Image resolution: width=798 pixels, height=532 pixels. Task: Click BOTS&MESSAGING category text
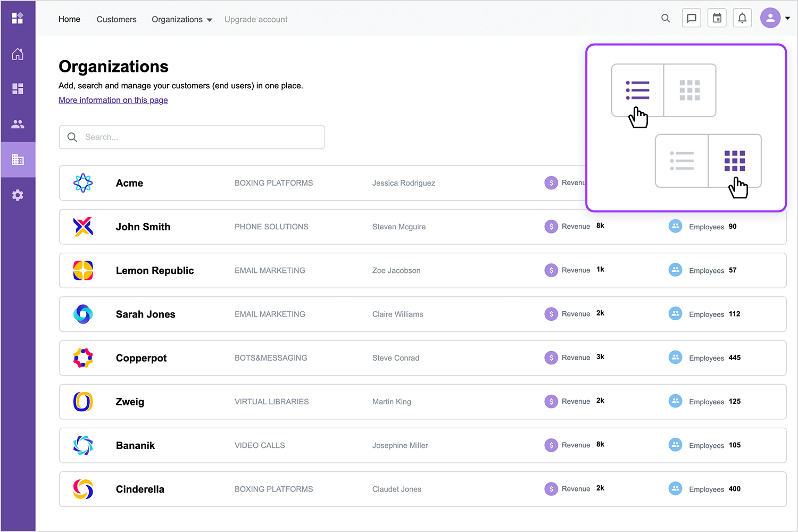[271, 358]
